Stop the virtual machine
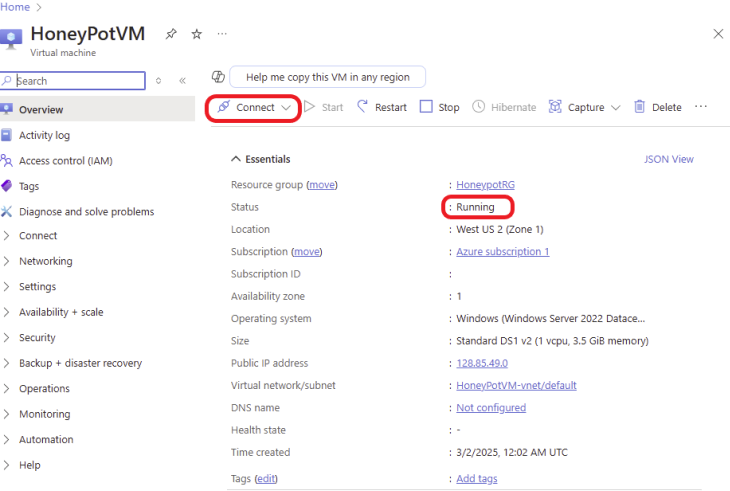The width and height of the screenshot is (730, 491). click(x=439, y=108)
